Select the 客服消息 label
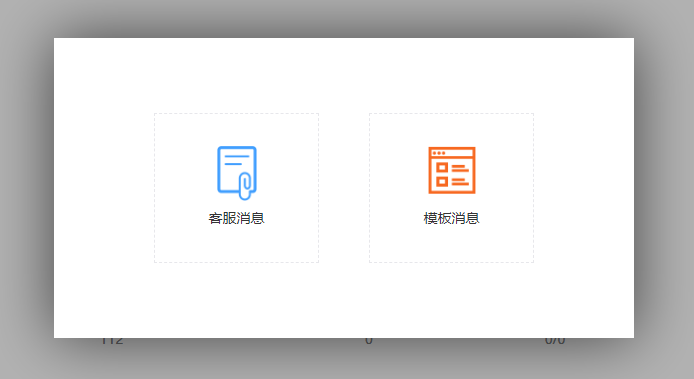 pyautogui.click(x=236, y=218)
